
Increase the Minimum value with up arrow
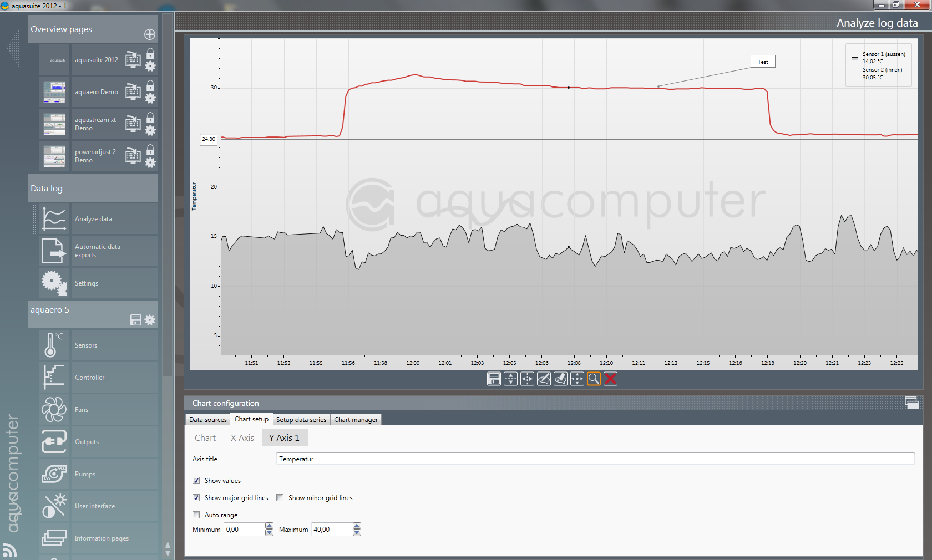tap(270, 526)
